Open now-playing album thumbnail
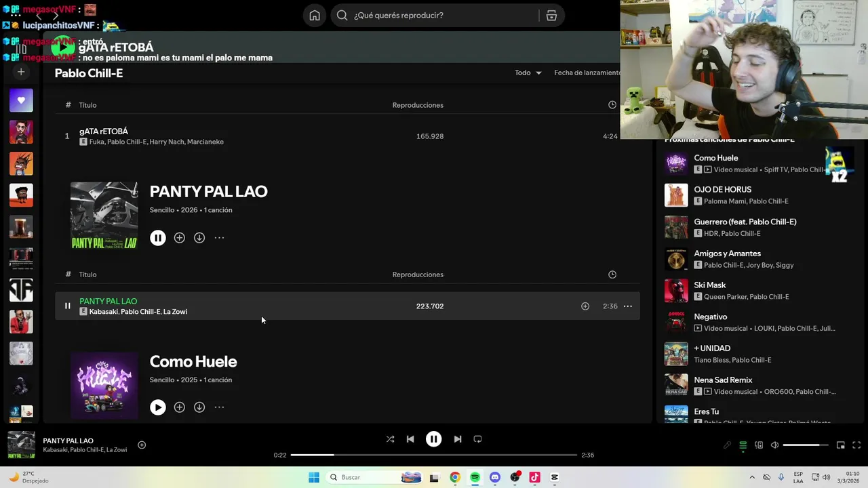 (21, 445)
